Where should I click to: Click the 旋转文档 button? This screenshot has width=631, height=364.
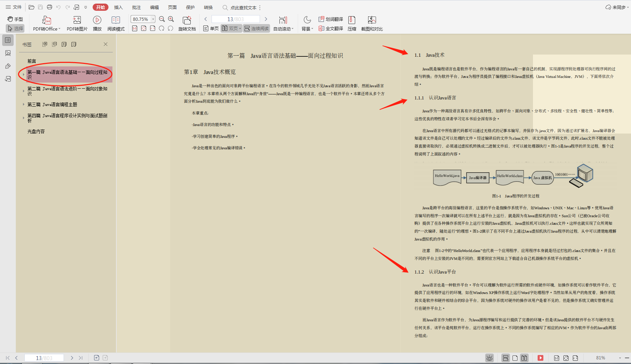coord(187,24)
